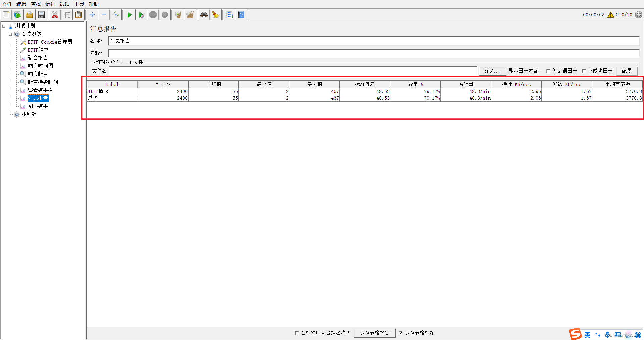Open the 编辑 menu
The height and width of the screenshot is (340, 644).
[x=21, y=4]
